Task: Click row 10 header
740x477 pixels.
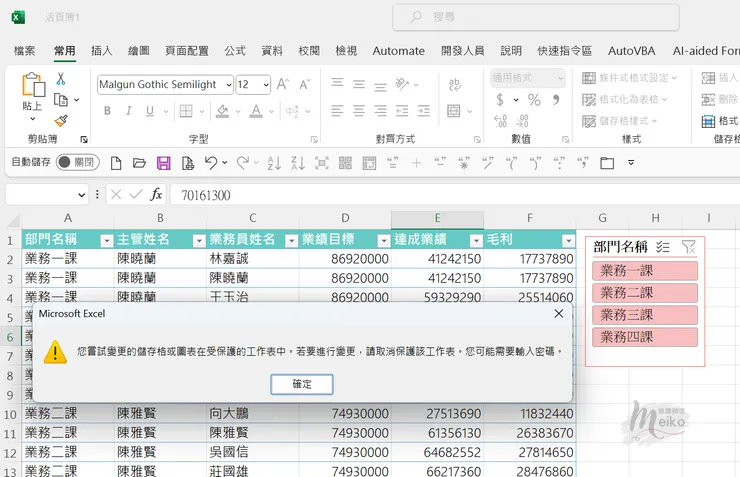Action: tap(10, 414)
